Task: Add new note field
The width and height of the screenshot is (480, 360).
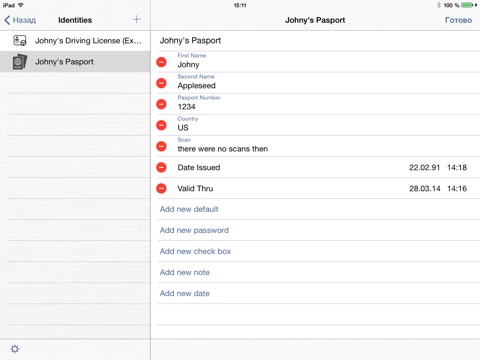Action: tap(185, 272)
